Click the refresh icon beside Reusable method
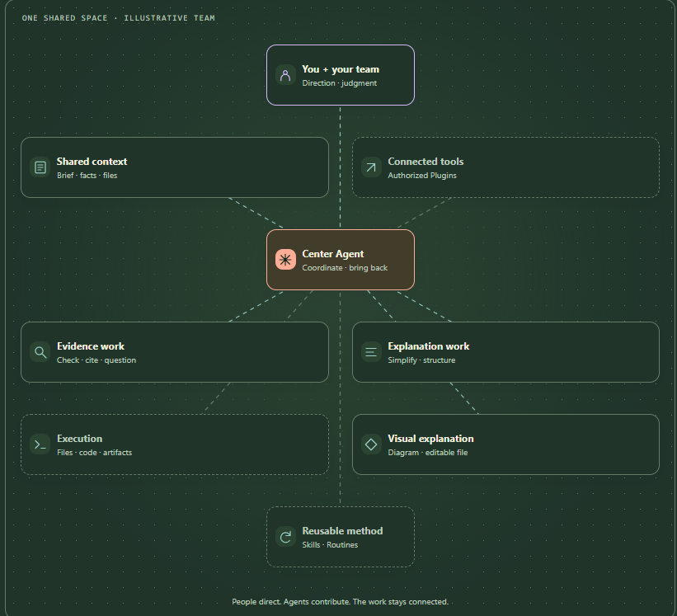Viewport: 677px width, 616px height. click(285, 537)
